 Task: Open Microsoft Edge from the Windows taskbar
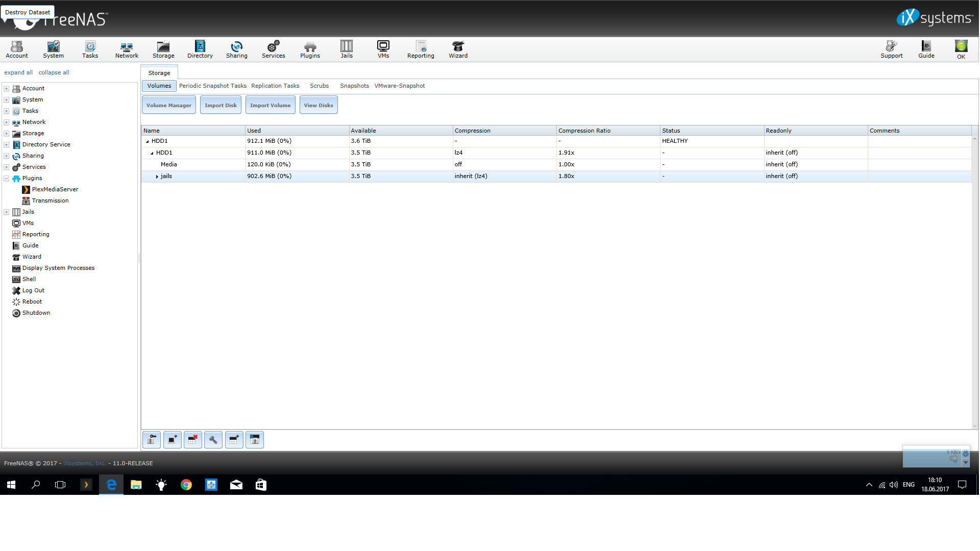(111, 485)
